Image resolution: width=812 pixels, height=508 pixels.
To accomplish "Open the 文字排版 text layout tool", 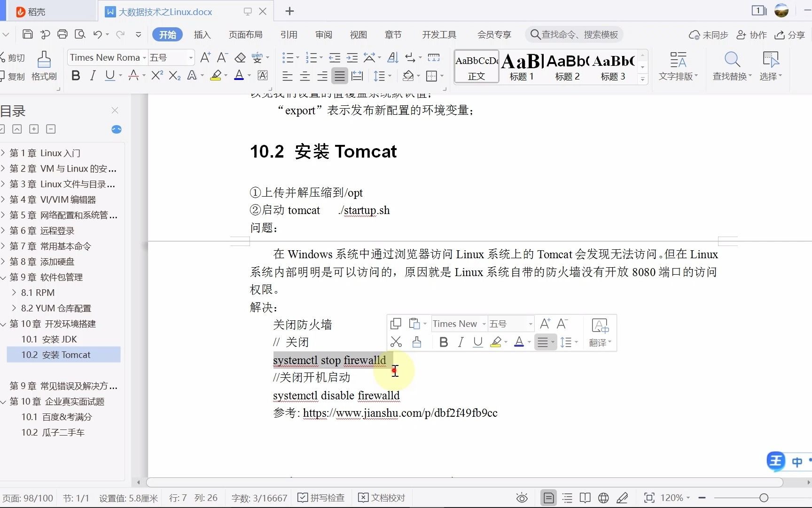I will [678, 65].
